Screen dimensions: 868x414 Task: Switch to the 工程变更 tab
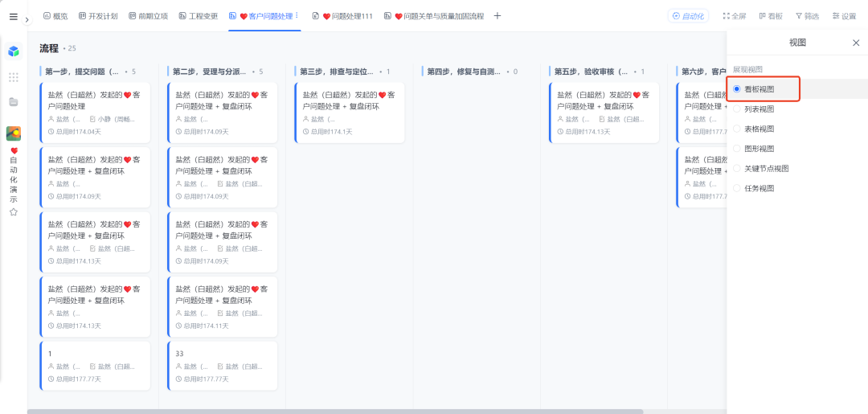[x=199, y=16]
